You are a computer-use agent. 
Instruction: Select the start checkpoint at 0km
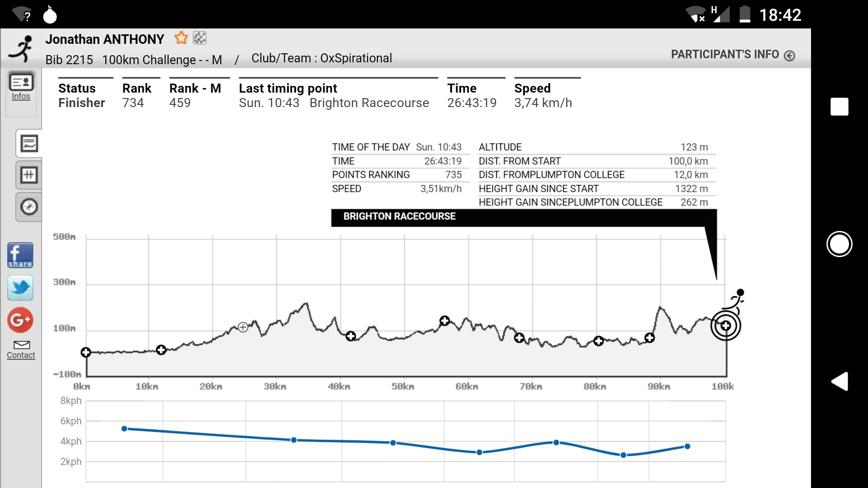click(86, 352)
